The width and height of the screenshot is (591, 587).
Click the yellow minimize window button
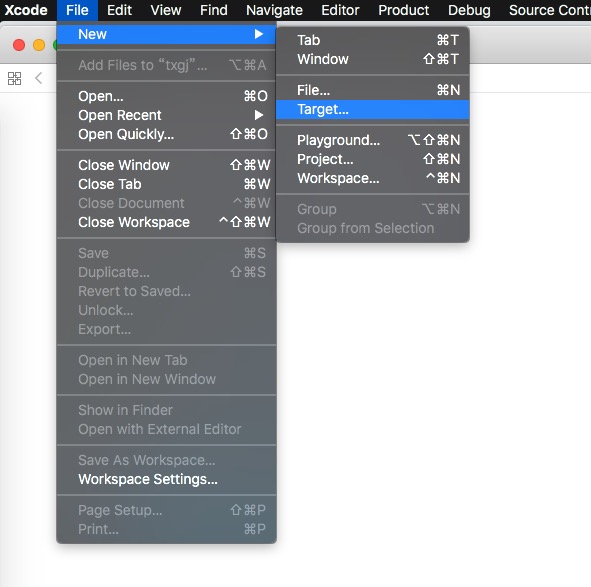(39, 45)
